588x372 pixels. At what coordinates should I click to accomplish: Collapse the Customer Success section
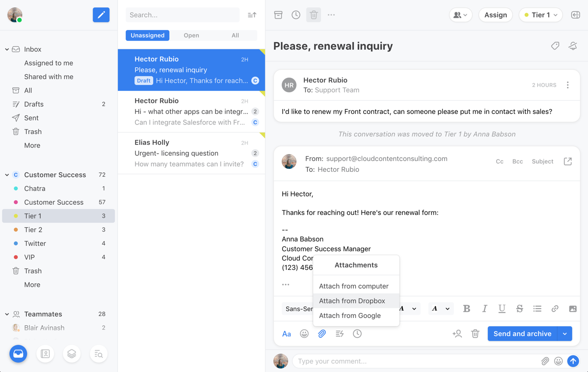click(x=7, y=175)
